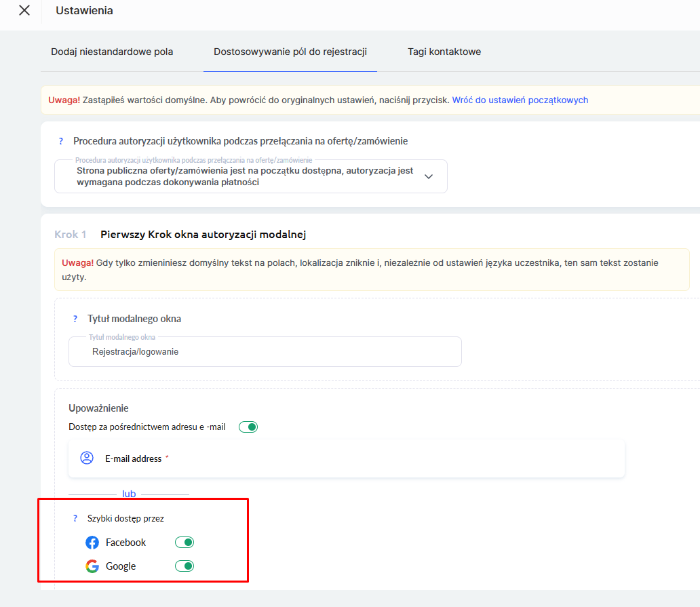Click help icon next to Tytuł modalnego okna
The height and width of the screenshot is (607, 700).
point(75,319)
